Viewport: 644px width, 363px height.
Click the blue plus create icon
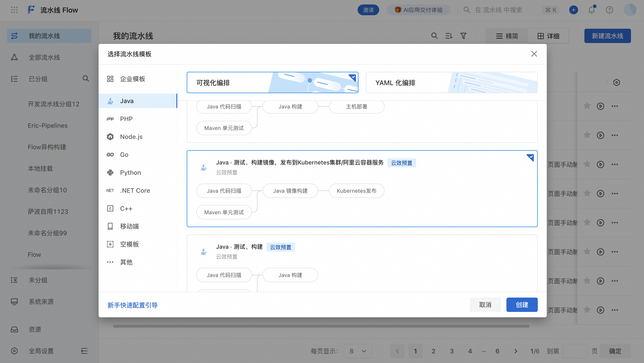(x=573, y=10)
